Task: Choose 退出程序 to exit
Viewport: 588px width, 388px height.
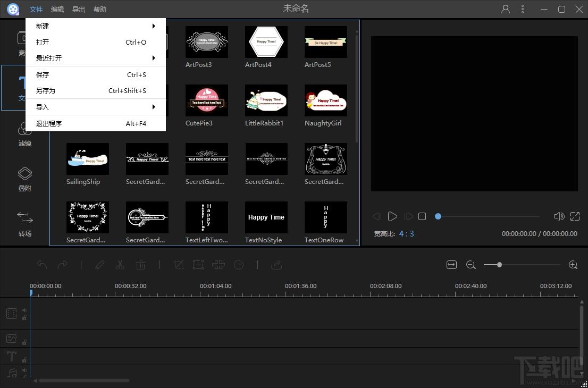Action: [96, 123]
